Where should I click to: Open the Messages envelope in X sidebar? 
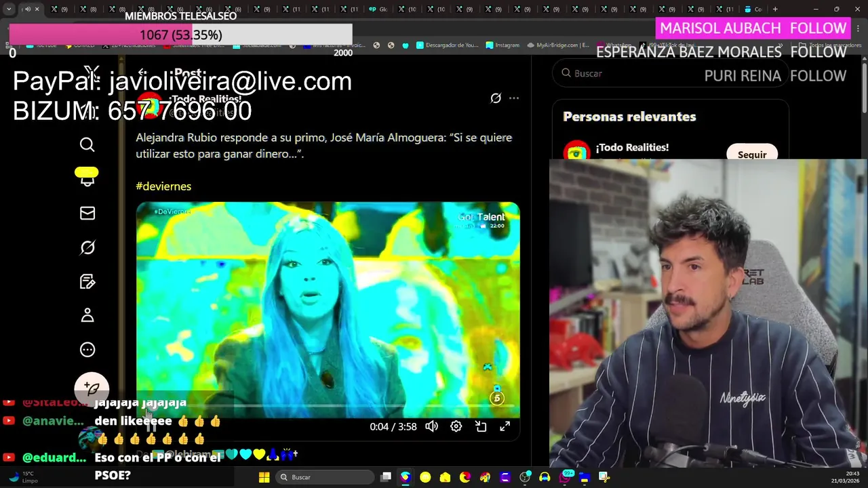coord(87,213)
